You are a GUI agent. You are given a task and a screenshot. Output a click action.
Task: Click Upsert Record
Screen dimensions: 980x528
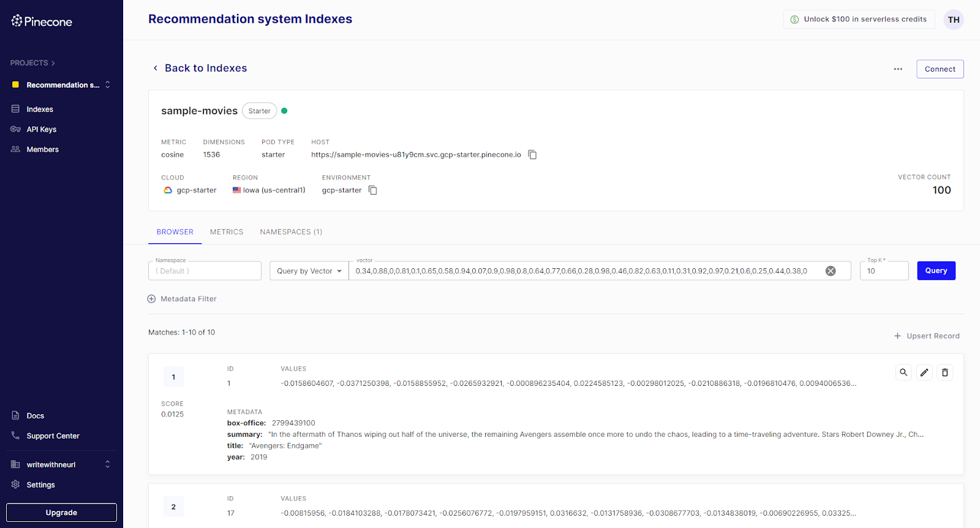coord(927,336)
